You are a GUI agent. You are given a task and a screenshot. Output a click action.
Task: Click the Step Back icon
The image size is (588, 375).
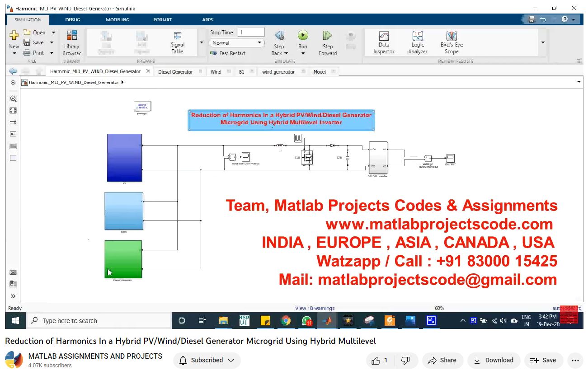tap(279, 36)
